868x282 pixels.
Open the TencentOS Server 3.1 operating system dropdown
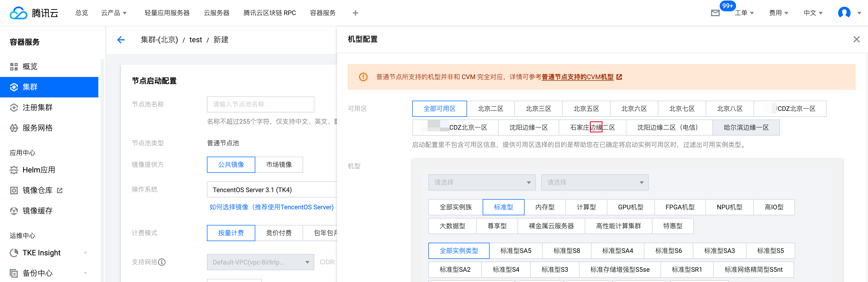click(x=272, y=190)
